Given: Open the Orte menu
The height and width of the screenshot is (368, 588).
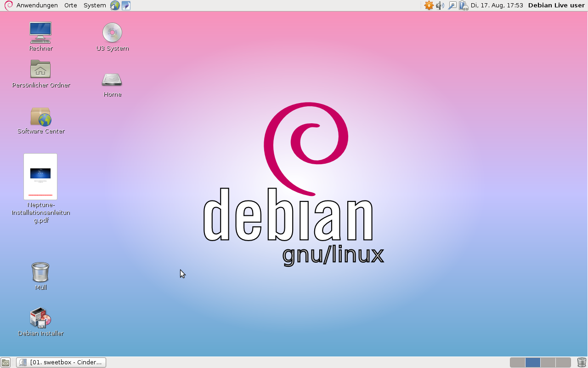Looking at the screenshot, I should click(x=70, y=6).
